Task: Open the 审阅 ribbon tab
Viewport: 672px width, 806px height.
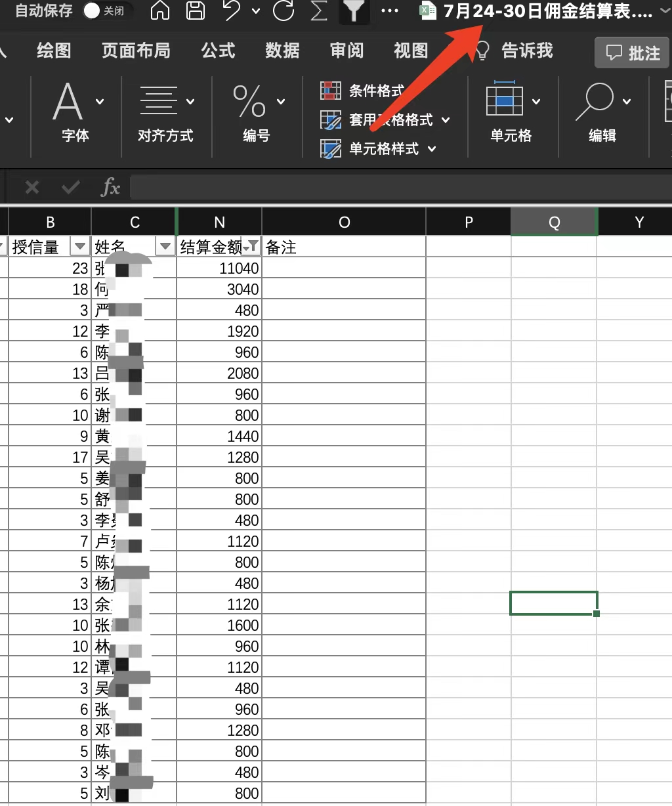Action: (x=346, y=51)
